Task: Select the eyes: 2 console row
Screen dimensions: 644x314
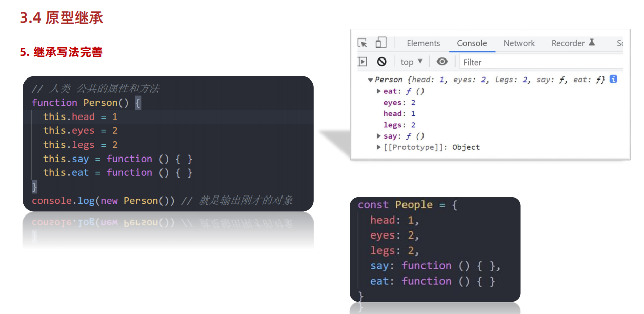Action: (399, 103)
